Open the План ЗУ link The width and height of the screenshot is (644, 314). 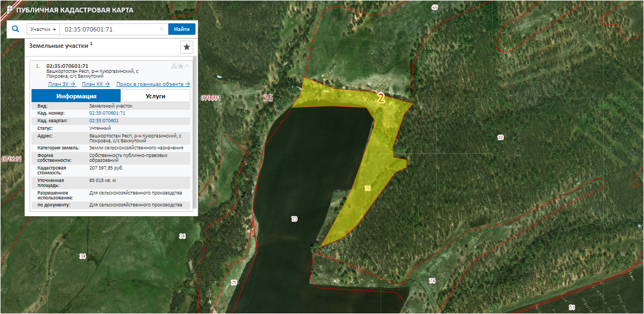tap(61, 84)
